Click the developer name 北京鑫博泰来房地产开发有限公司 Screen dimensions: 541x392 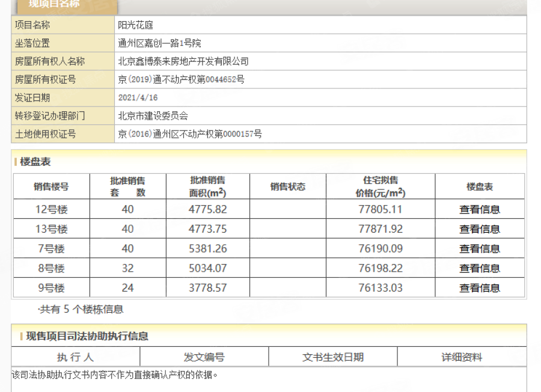tap(183, 61)
